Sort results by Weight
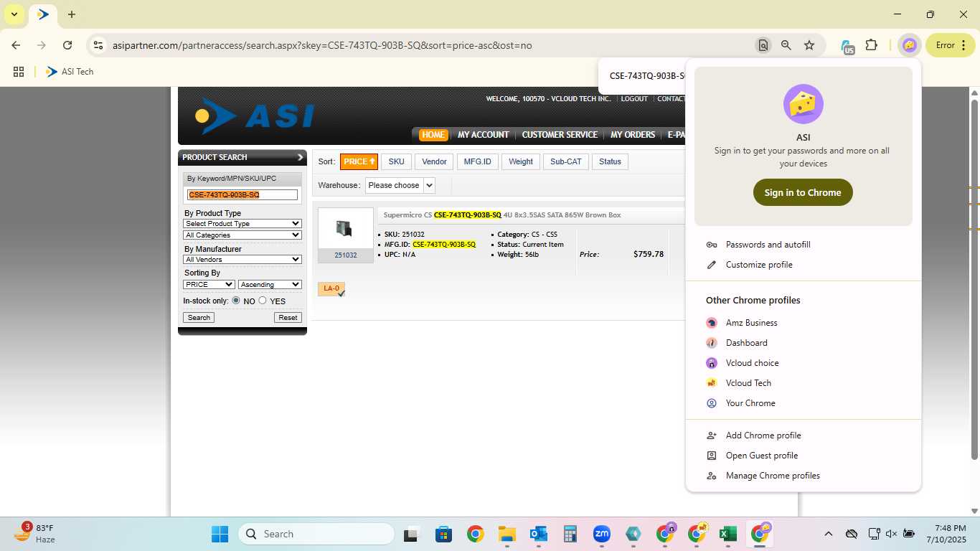This screenshot has height=551, width=980. (521, 161)
